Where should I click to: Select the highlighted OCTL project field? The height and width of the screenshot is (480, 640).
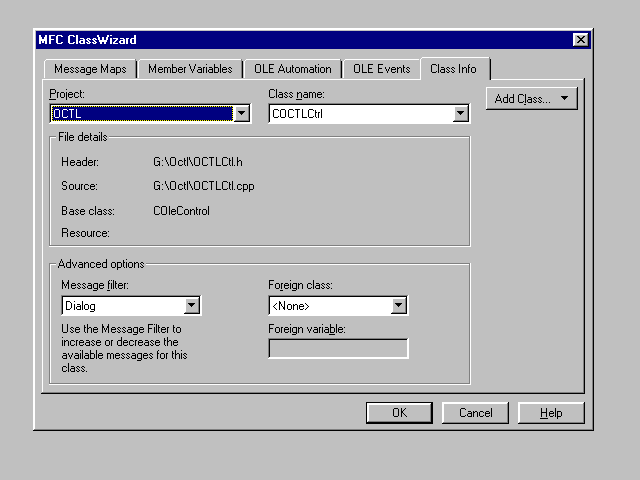pyautogui.click(x=141, y=114)
